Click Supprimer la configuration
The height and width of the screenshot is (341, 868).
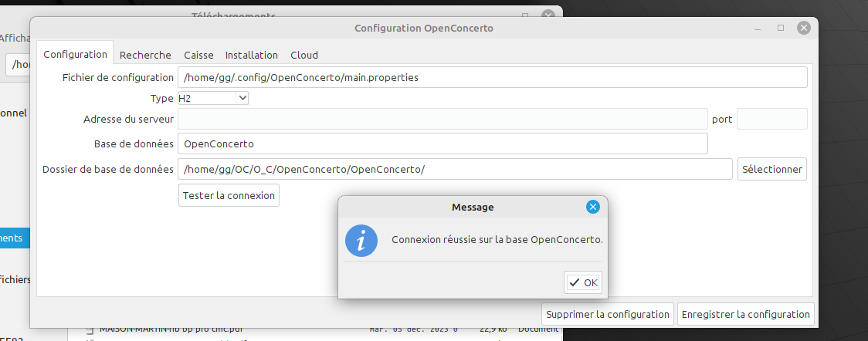pyautogui.click(x=607, y=314)
